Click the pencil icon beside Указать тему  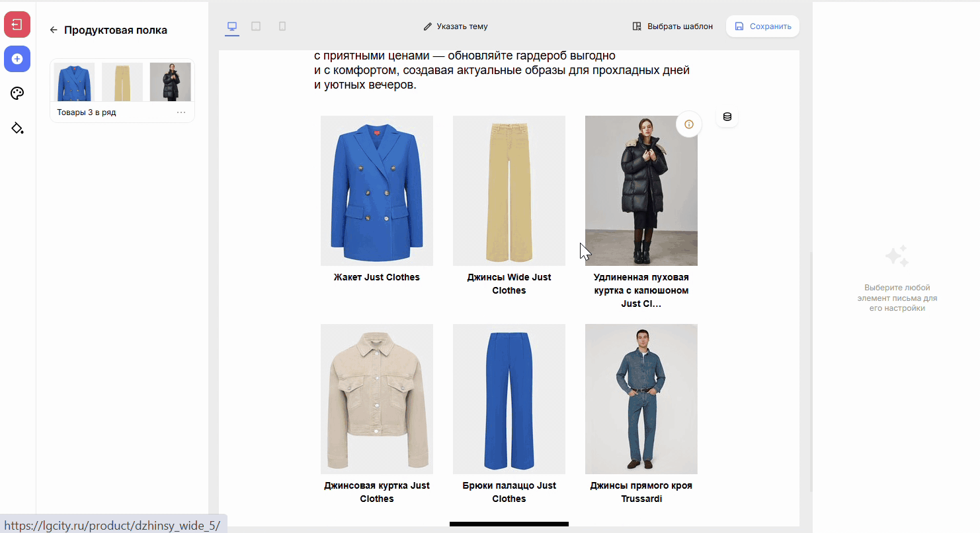(428, 26)
